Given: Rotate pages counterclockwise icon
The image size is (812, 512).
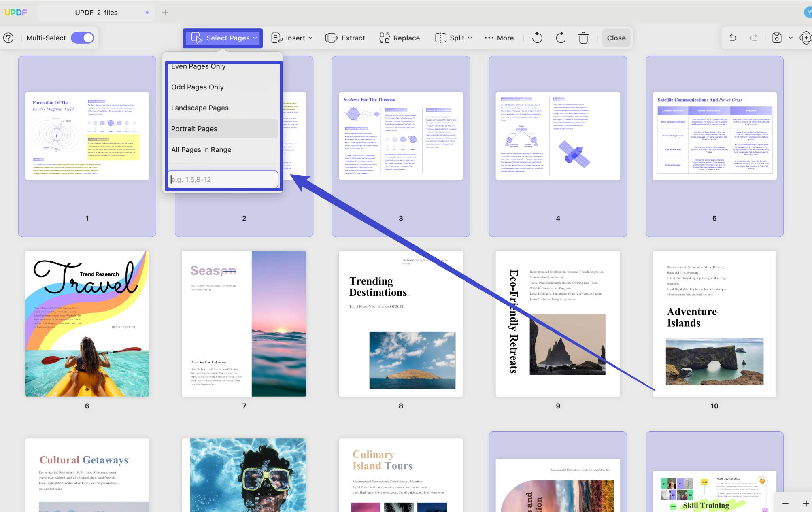Looking at the screenshot, I should coord(537,38).
